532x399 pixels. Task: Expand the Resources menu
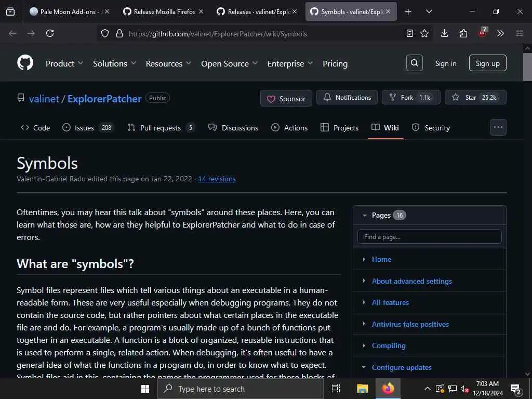point(168,63)
